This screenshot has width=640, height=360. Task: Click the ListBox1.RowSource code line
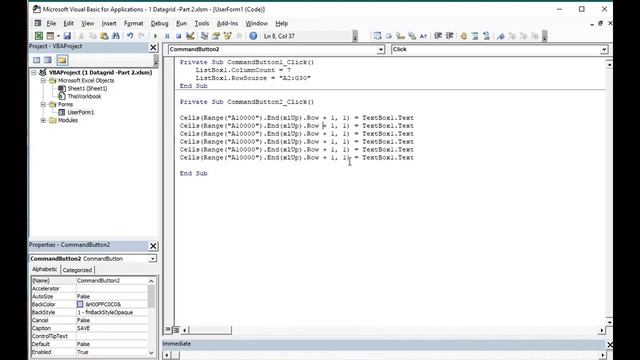coord(253,78)
